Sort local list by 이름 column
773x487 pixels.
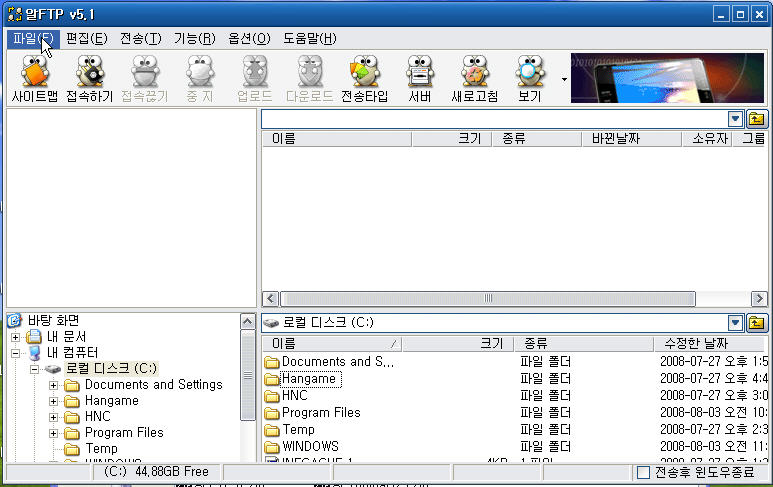coord(332,344)
